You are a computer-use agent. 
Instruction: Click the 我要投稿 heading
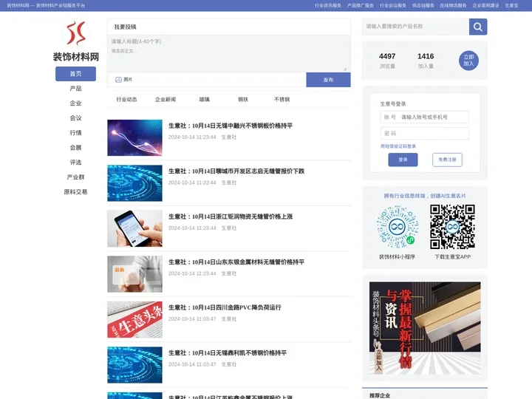click(x=125, y=27)
